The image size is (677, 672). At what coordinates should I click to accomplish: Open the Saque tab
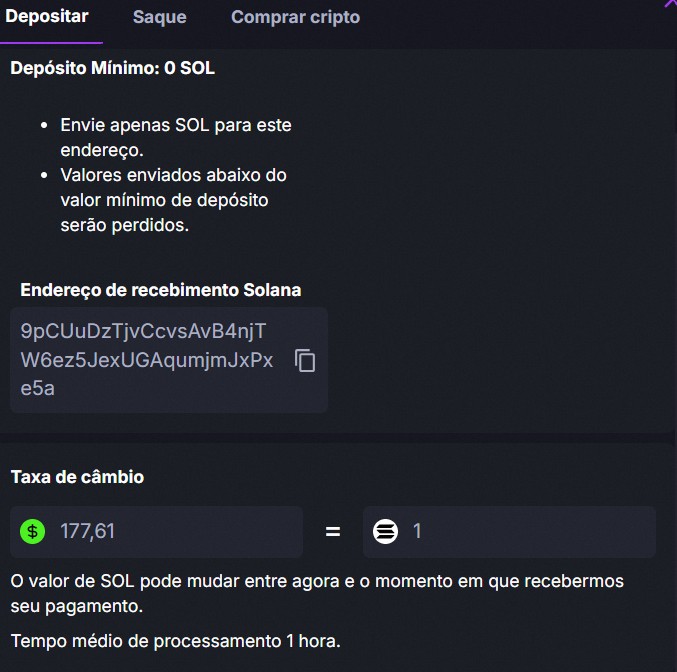click(160, 17)
